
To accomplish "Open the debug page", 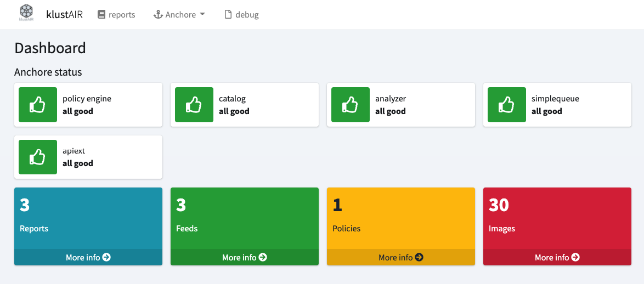I will (241, 14).
